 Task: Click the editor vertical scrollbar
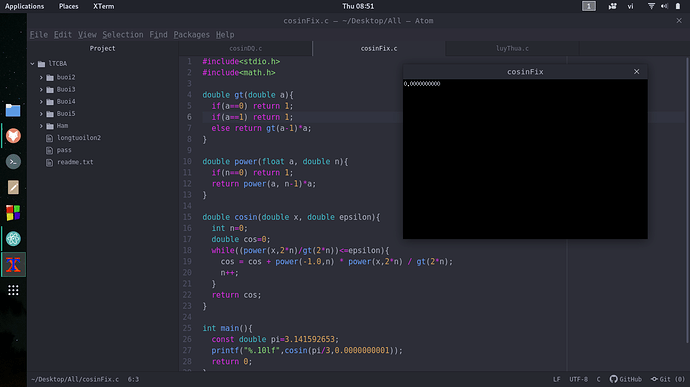tap(687, 200)
